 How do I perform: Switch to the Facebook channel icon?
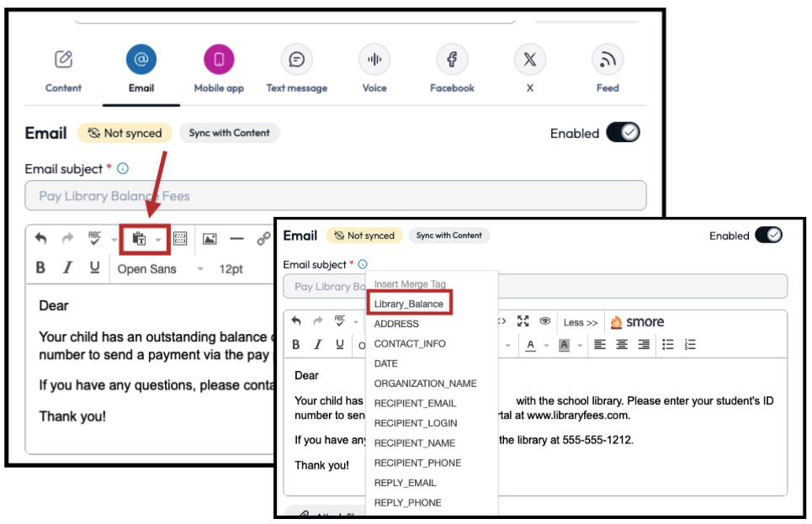(451, 58)
